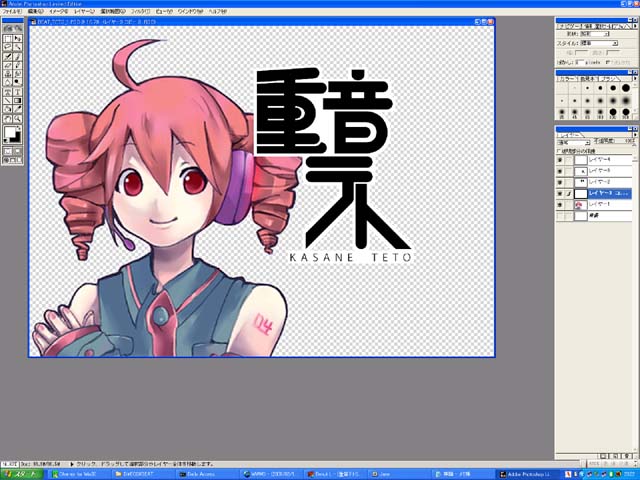Switch to the 色見本 tab
This screenshot has width=640, height=480.
[590, 76]
